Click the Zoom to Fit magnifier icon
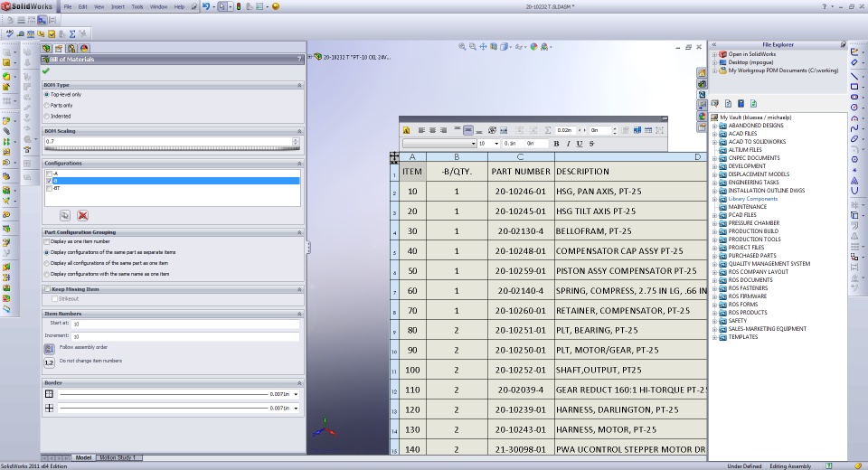The image size is (868, 470). [x=462, y=47]
